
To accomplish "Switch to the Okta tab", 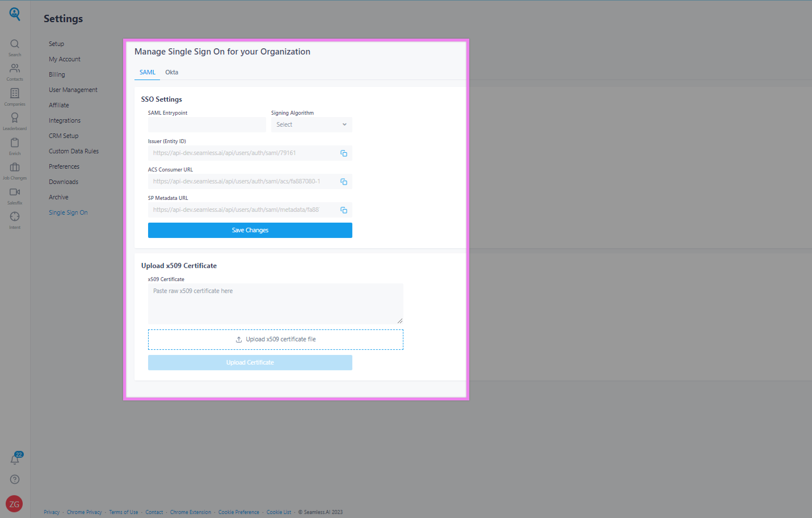I will point(171,73).
